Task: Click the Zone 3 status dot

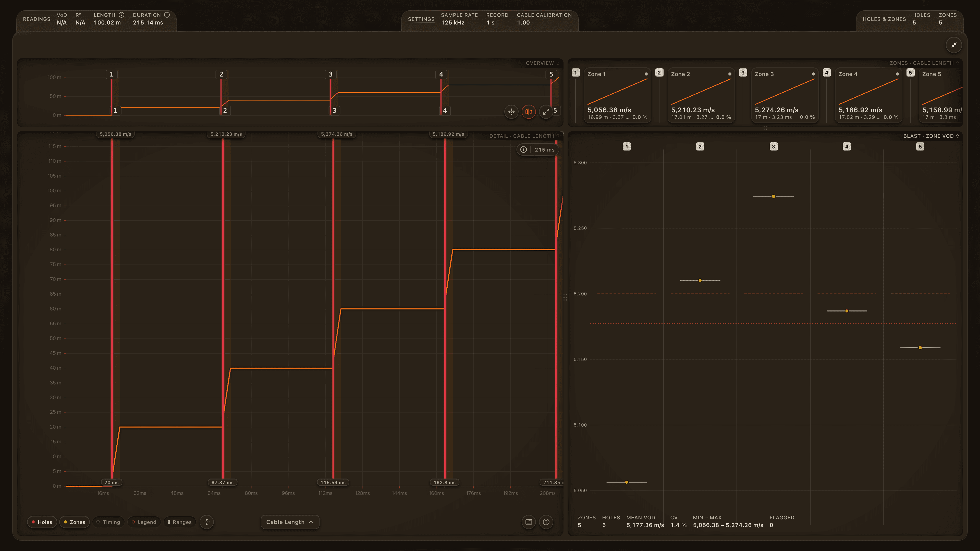Action: pos(813,74)
